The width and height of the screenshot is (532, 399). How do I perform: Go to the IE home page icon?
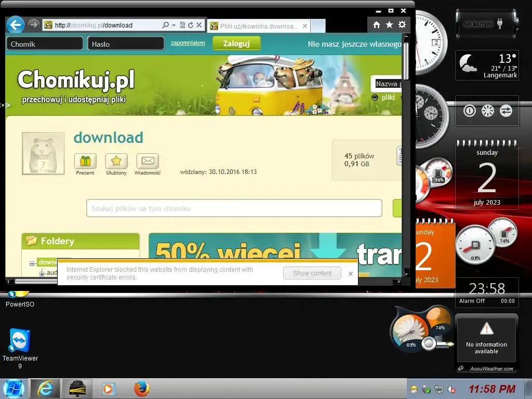click(376, 25)
